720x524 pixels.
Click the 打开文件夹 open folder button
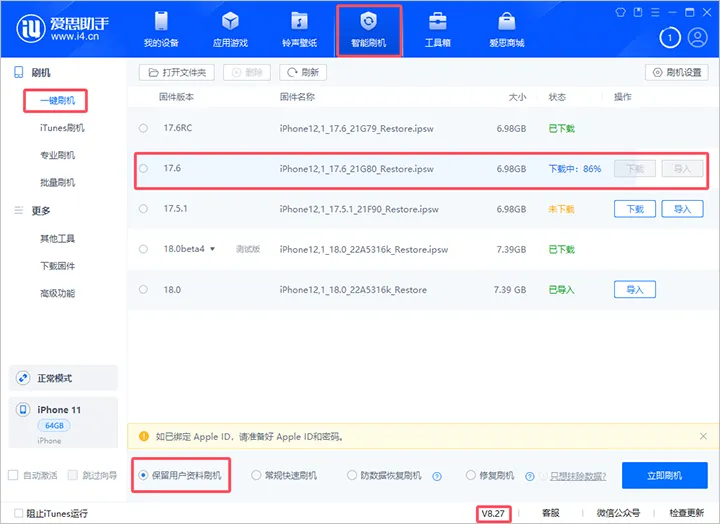point(176,72)
